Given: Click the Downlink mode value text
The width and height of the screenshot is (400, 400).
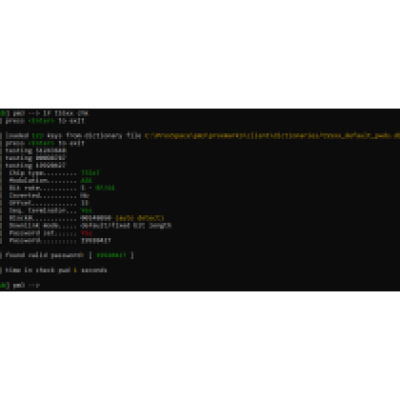Looking at the screenshot, I should pyautogui.click(x=126, y=226).
